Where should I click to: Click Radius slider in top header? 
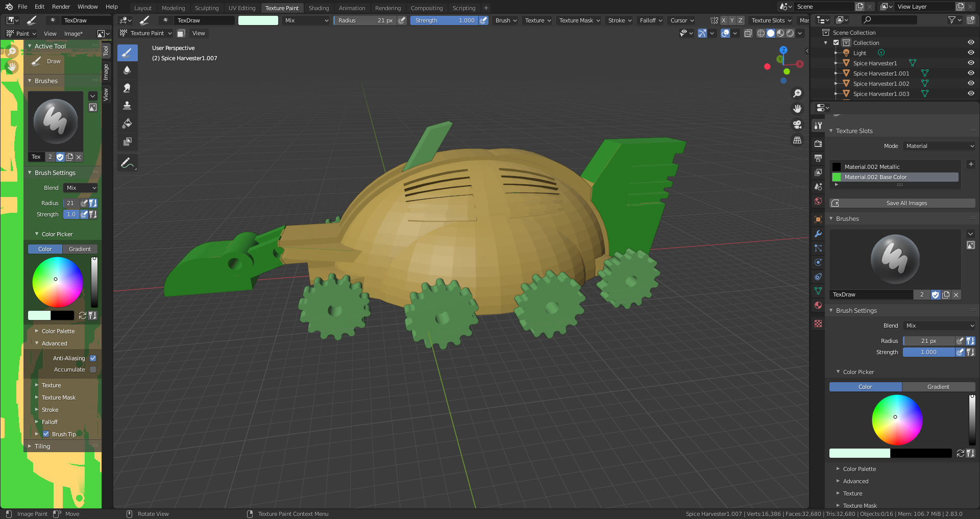click(x=364, y=20)
